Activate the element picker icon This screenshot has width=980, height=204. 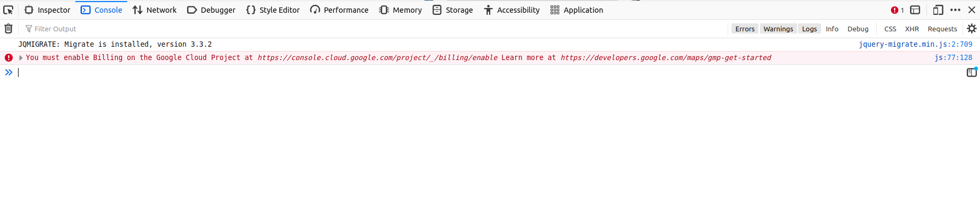pos(8,10)
